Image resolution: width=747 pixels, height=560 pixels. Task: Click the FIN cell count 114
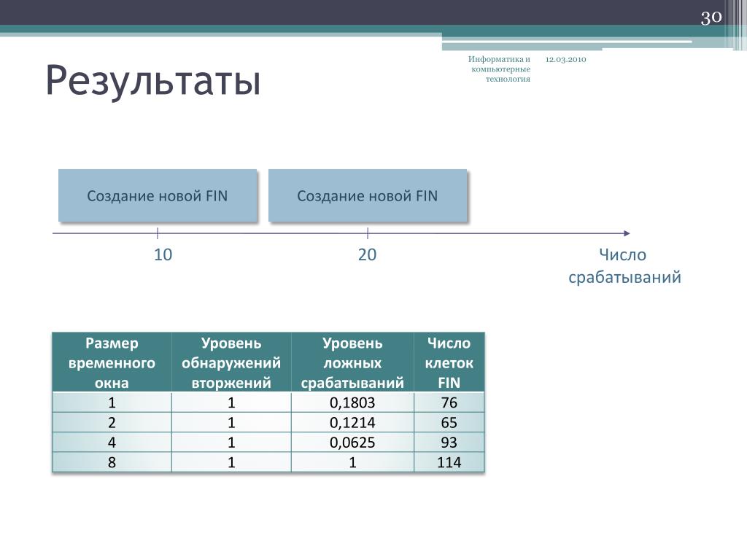(x=449, y=462)
